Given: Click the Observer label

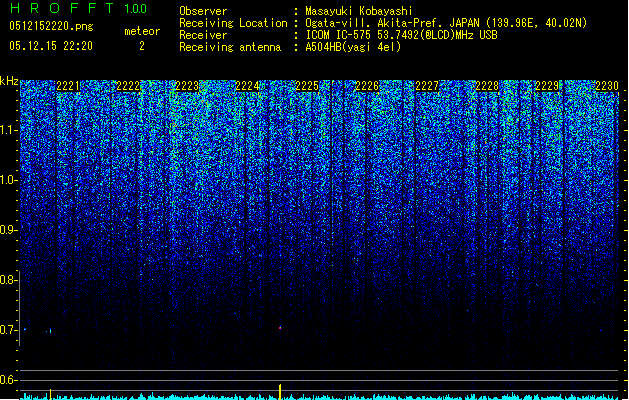Looking at the screenshot, I should [203, 11].
